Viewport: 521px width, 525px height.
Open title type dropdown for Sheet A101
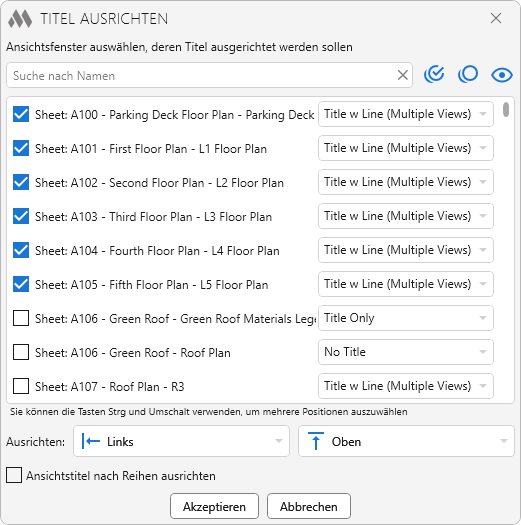click(x=406, y=148)
